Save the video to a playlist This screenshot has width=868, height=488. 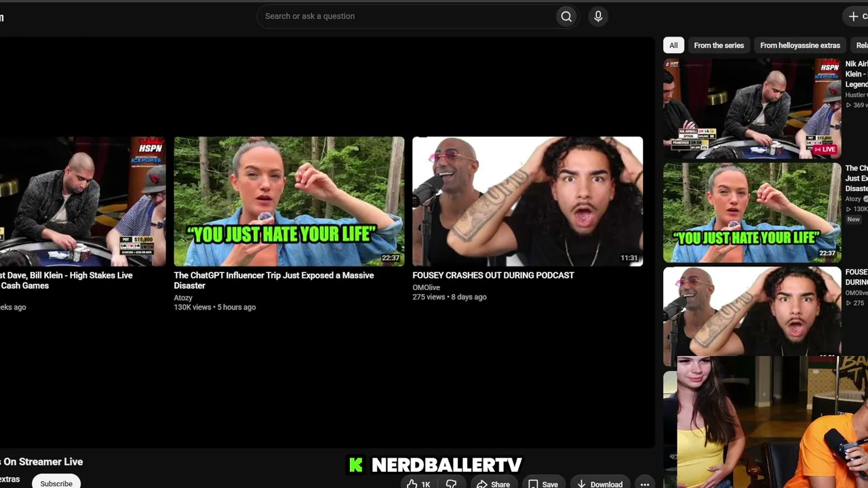[x=543, y=484]
